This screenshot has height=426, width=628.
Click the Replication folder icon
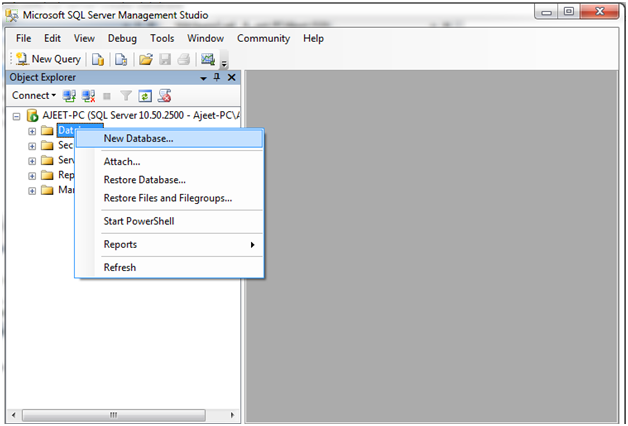tap(47, 175)
